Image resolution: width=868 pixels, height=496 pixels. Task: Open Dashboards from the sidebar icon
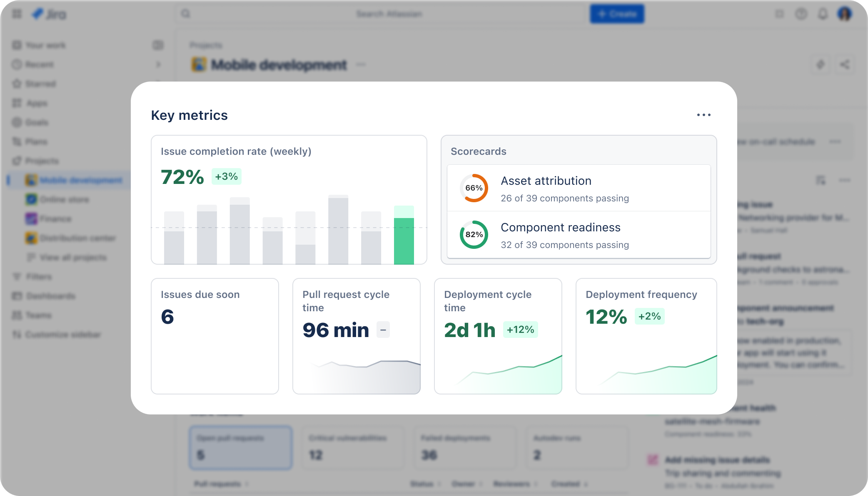click(x=16, y=296)
